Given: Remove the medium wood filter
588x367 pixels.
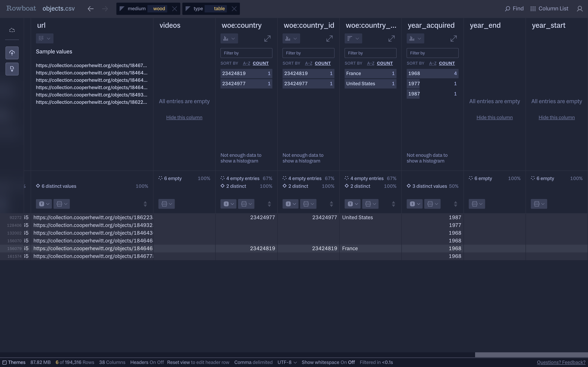Looking at the screenshot, I should (x=174, y=9).
